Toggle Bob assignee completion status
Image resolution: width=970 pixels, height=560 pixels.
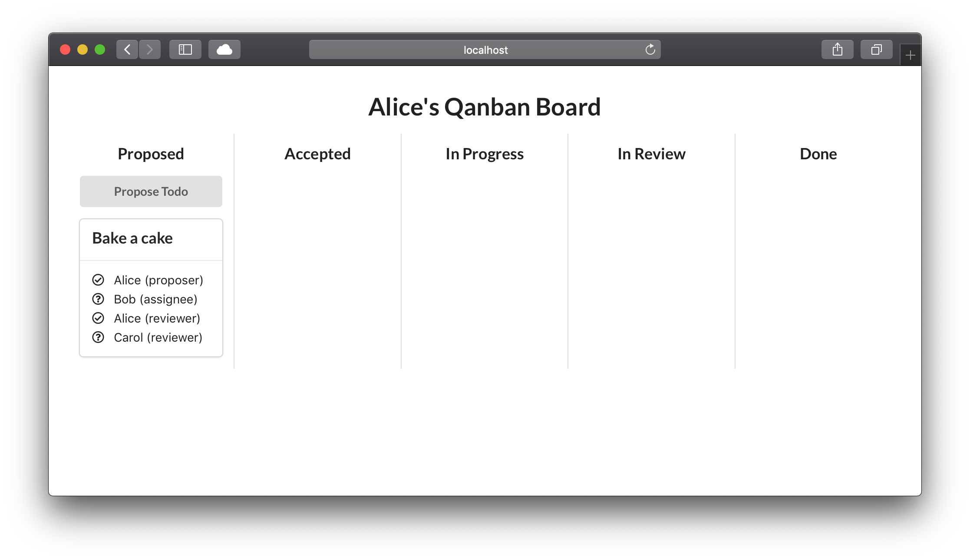pos(98,299)
